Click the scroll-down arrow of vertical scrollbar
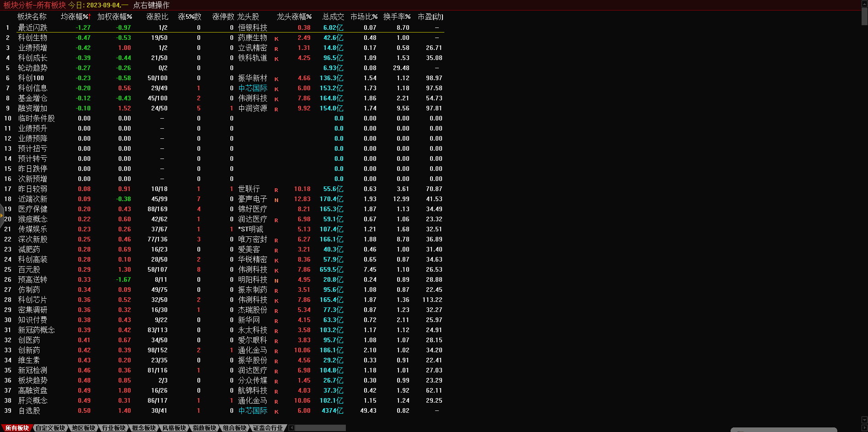Viewport: 868px width, 432px height. 864,420
